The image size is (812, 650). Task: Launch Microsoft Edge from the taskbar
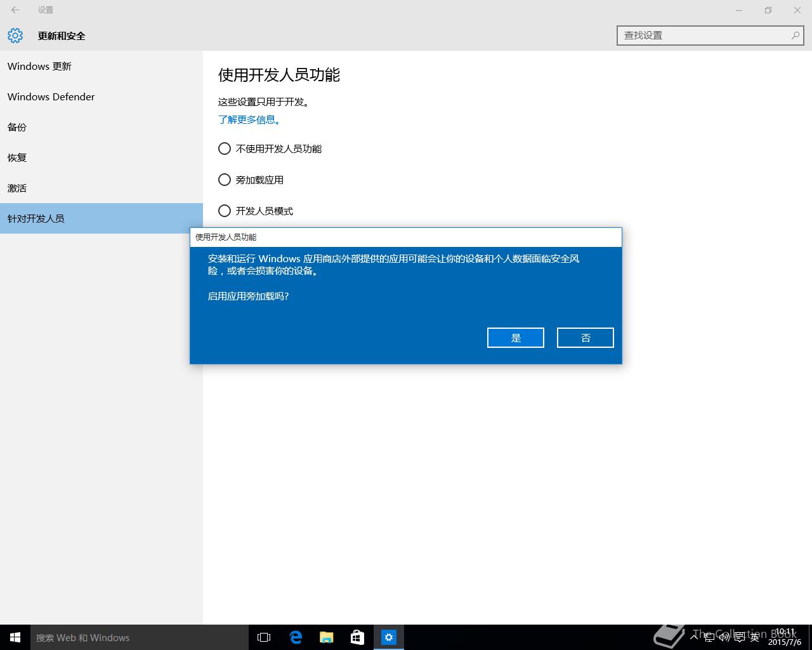295,637
